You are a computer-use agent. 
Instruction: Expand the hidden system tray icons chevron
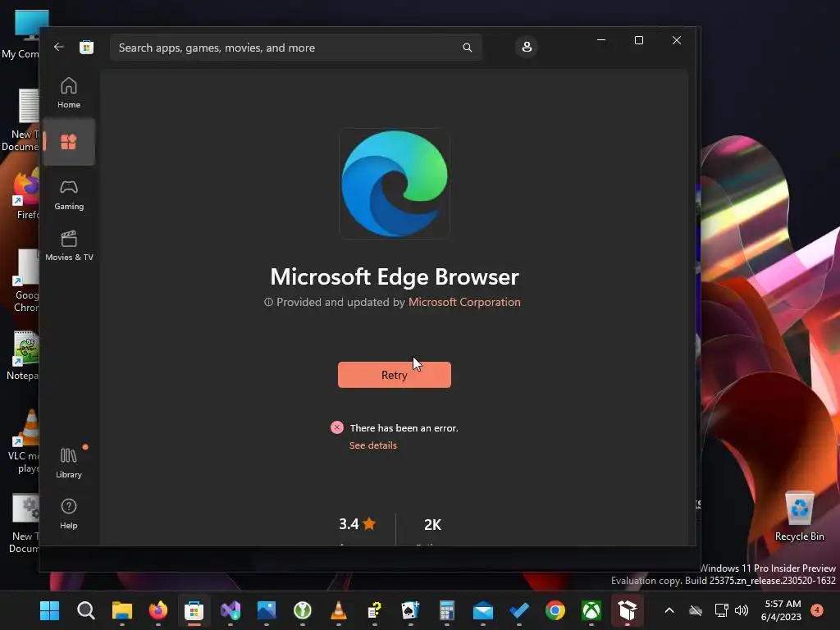pos(669,610)
